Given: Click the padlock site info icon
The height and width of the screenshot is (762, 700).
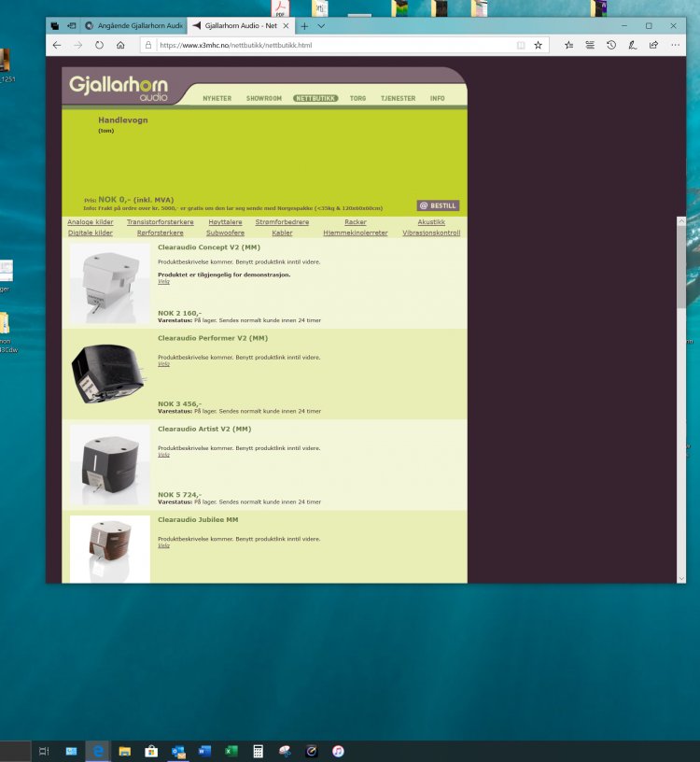Looking at the screenshot, I should point(148,45).
